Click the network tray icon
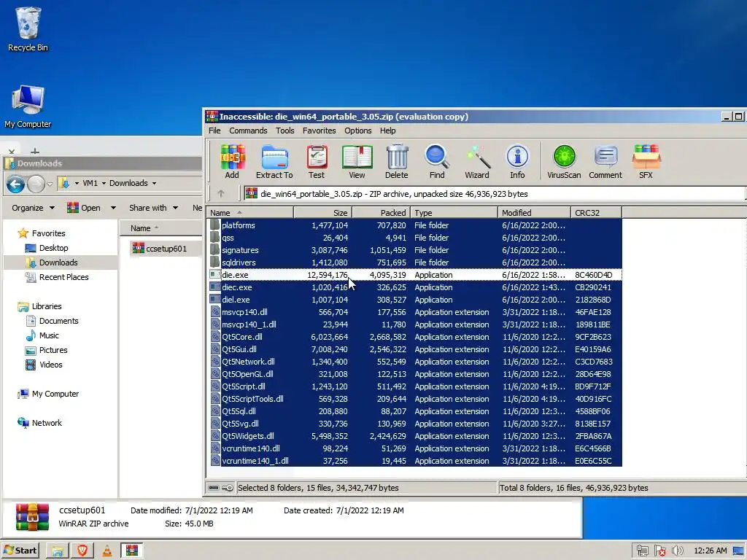This screenshot has width=747, height=560. pos(642,551)
